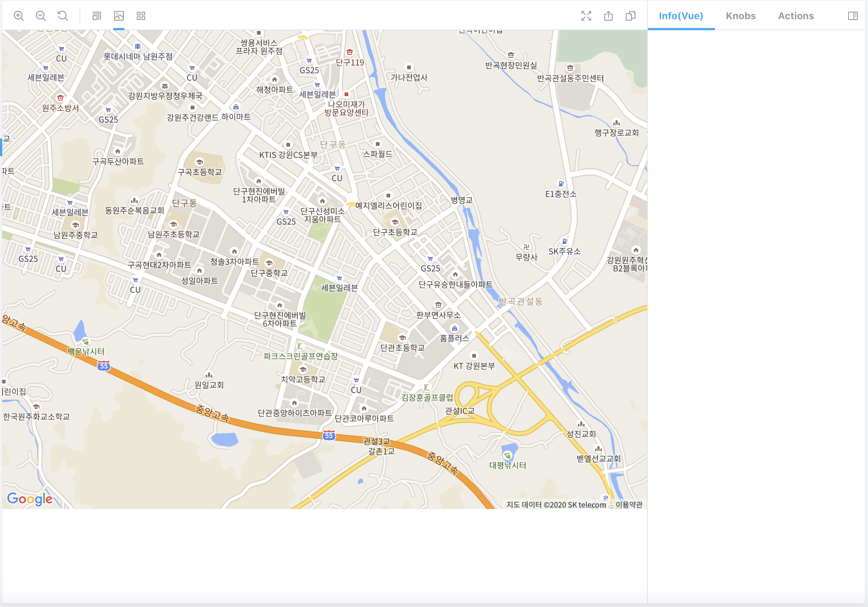
Task: Open the 이용약관 terms link
Action: pos(629,505)
